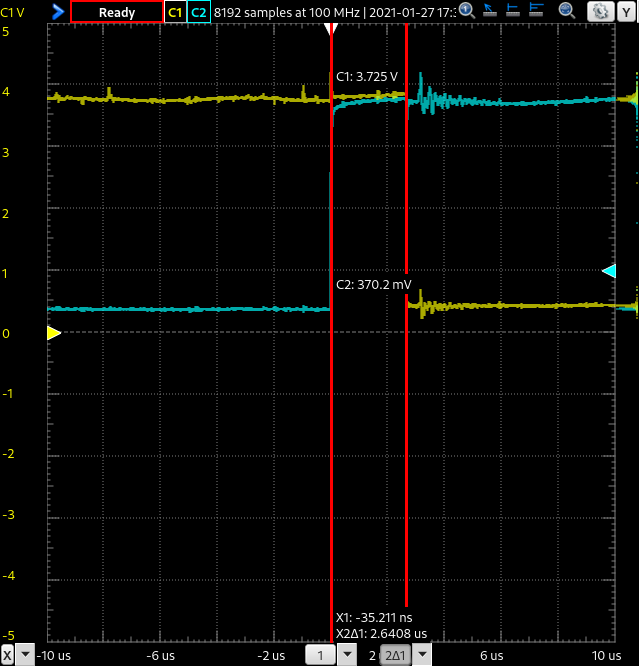Click the 2Δ1 cursor button

pyautogui.click(x=395, y=656)
